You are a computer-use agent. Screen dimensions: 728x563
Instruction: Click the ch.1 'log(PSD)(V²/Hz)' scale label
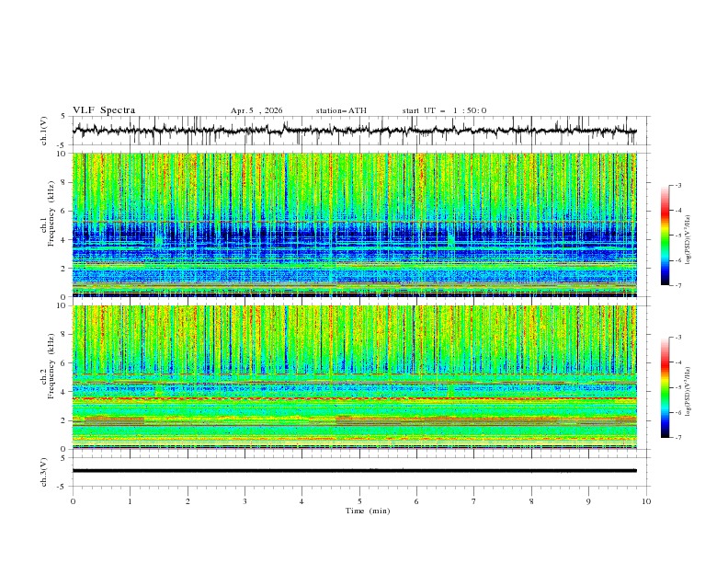coord(688,240)
